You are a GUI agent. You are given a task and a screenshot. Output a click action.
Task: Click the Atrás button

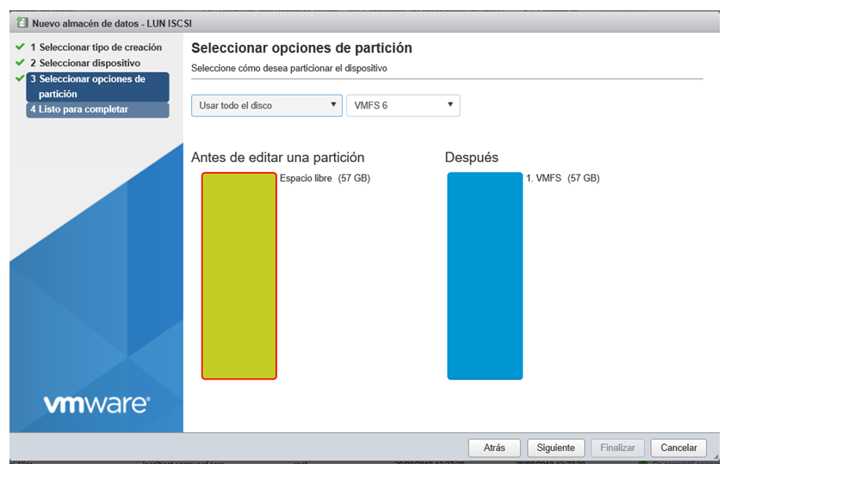pyautogui.click(x=494, y=448)
